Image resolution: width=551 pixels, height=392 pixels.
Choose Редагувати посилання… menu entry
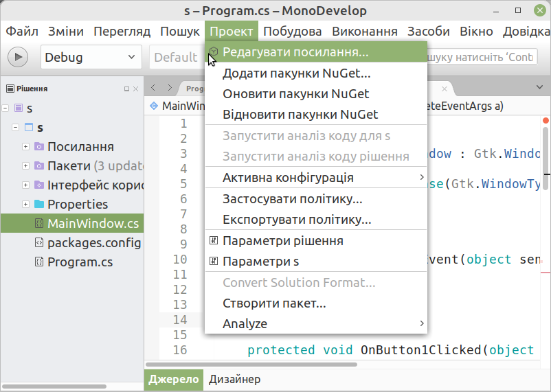tap(316, 52)
